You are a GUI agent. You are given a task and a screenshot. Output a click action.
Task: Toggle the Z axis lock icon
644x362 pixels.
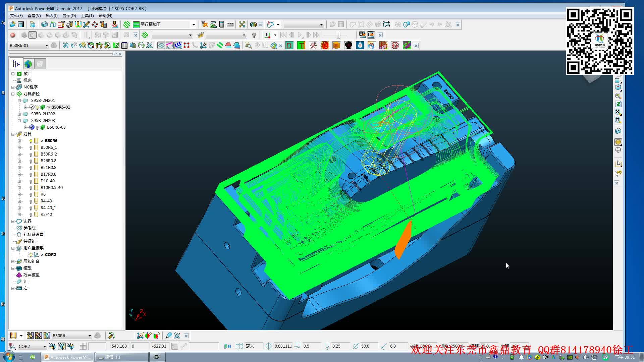[x=71, y=346]
